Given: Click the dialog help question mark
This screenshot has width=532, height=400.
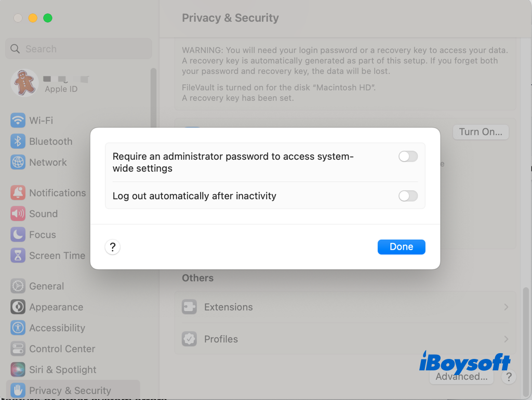Looking at the screenshot, I should point(113,247).
